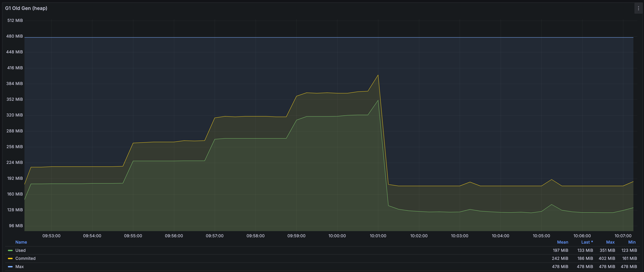Image resolution: width=644 pixels, height=272 pixels.
Task: Toggle visibility of the Used series
Action: point(21,250)
